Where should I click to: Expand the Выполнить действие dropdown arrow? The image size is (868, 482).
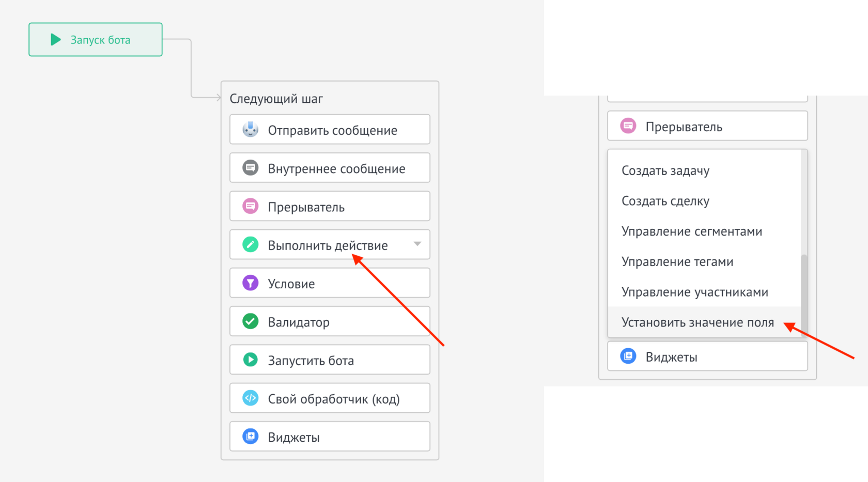[x=417, y=244]
